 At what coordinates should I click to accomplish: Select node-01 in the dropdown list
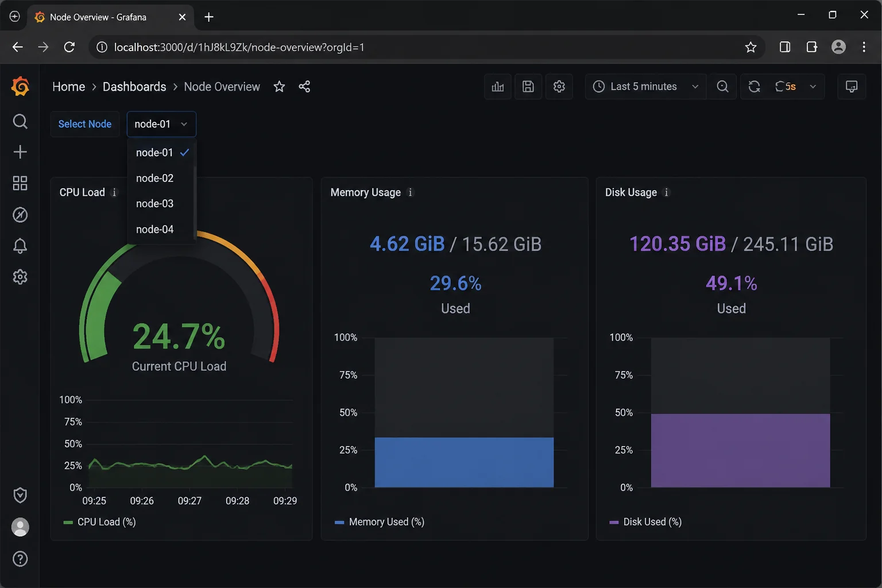coord(162,153)
